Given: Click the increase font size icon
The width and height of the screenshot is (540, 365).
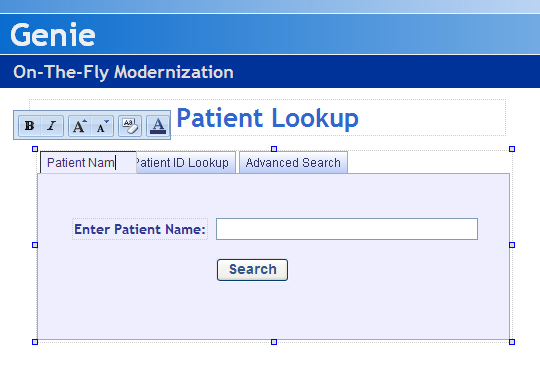Looking at the screenshot, I should pyautogui.click(x=80, y=126).
